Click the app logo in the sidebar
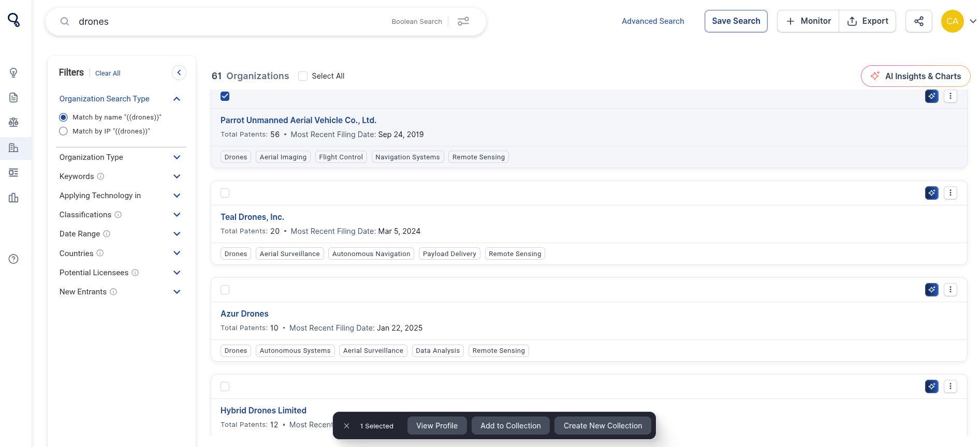980x447 pixels. click(x=14, y=20)
